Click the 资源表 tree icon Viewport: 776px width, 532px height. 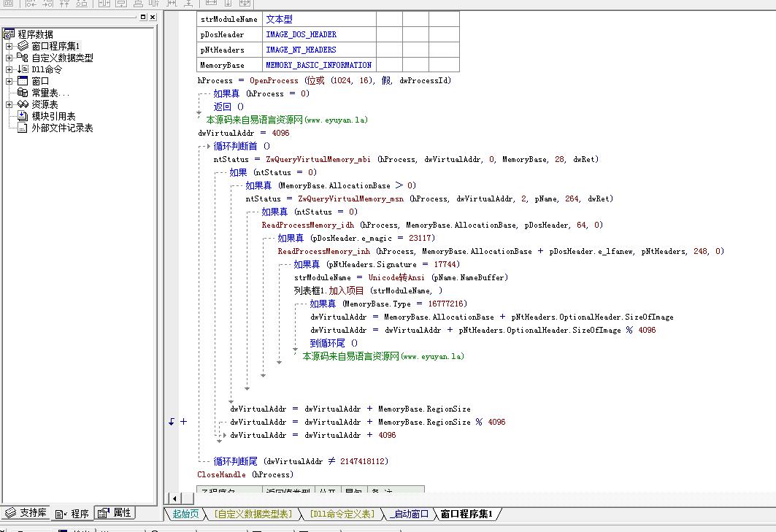[23, 104]
